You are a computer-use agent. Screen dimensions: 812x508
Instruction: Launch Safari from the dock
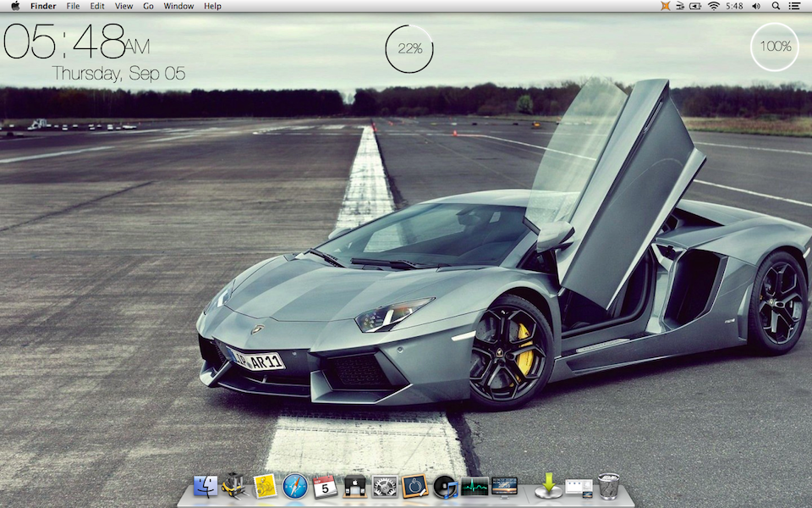coord(294,486)
